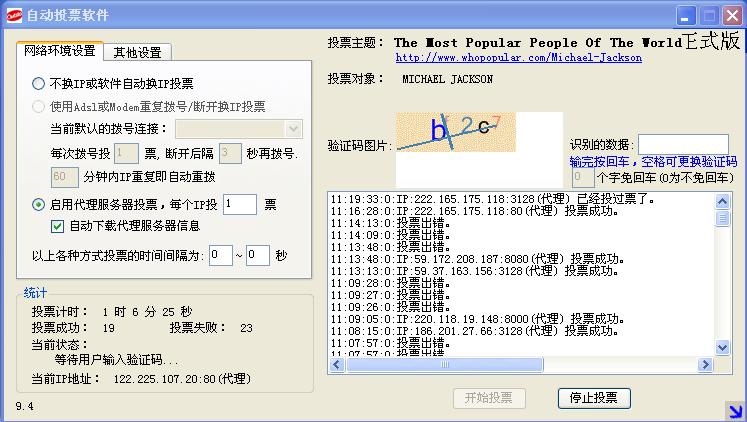This screenshot has height=422, width=747.
Task: Click the 断开后隔秒数 input field
Action: click(x=230, y=153)
